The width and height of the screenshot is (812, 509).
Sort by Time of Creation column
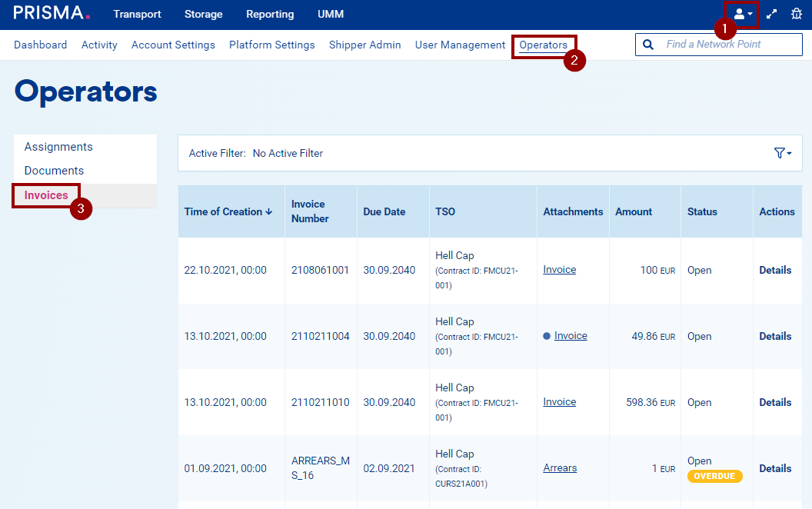coord(228,211)
